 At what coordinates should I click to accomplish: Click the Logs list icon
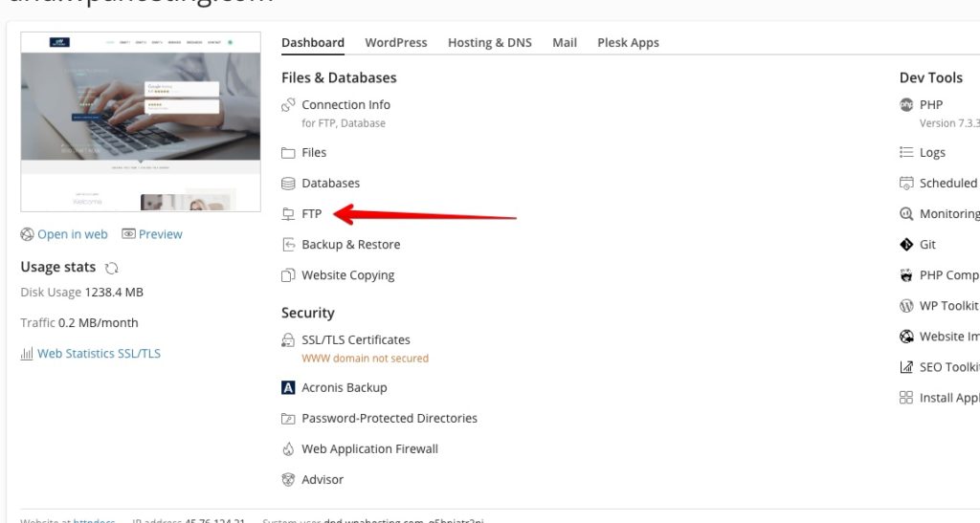tap(906, 152)
